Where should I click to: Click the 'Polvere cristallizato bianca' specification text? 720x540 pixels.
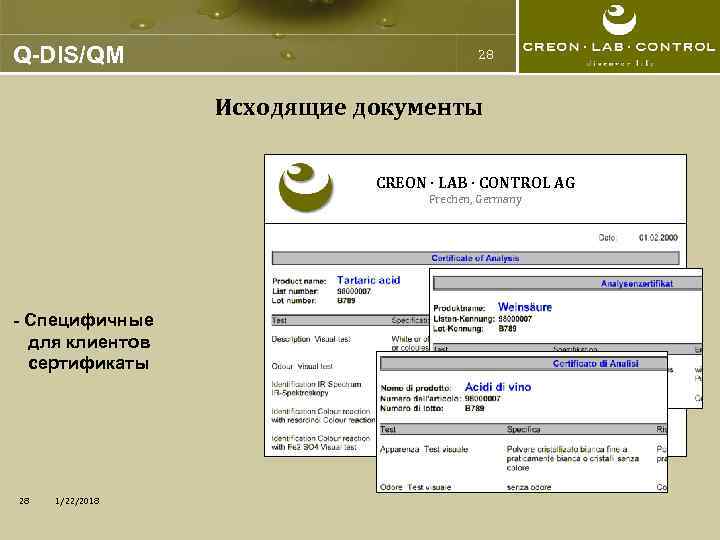(x=573, y=458)
